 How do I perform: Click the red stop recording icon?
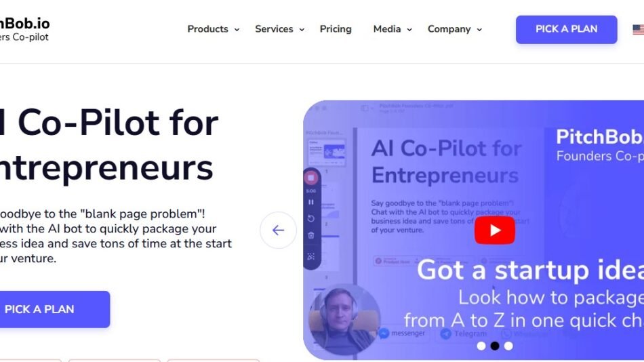coord(311,178)
